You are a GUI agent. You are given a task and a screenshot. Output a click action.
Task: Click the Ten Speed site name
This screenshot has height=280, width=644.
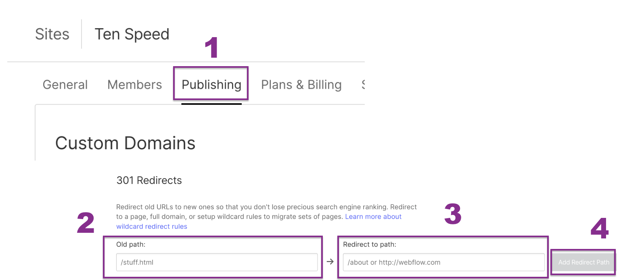132,34
